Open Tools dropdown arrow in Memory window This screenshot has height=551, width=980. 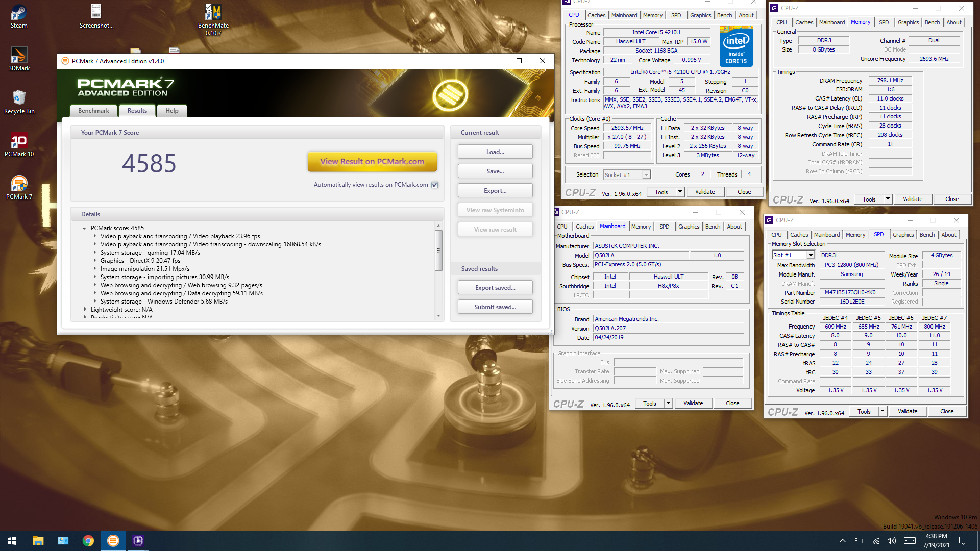[888, 199]
